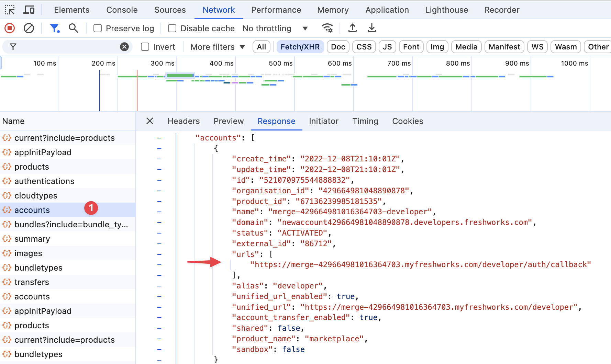Open the No throttling dropdown

pos(275,29)
